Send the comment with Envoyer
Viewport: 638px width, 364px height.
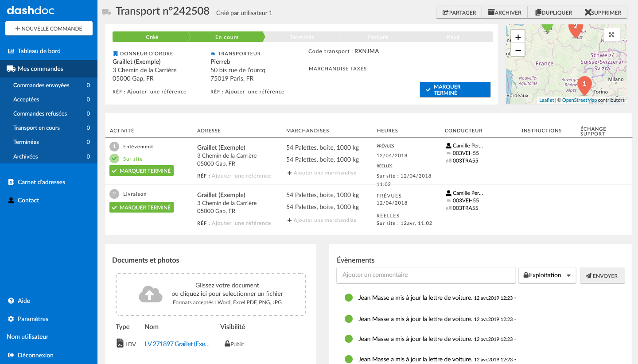tap(602, 275)
